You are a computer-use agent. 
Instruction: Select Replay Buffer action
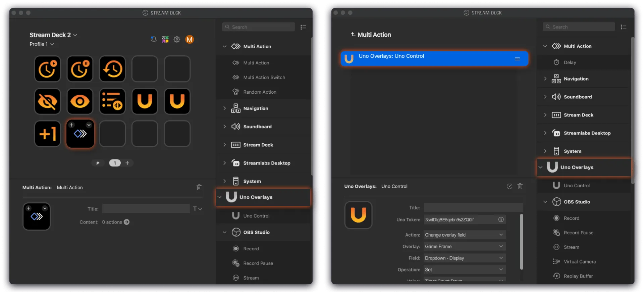coord(578,276)
